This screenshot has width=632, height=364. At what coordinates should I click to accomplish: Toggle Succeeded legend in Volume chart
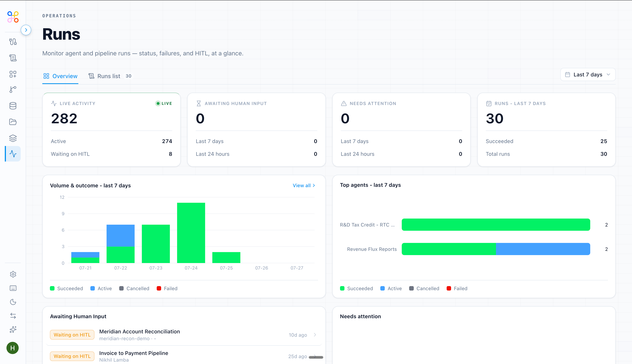pos(66,289)
